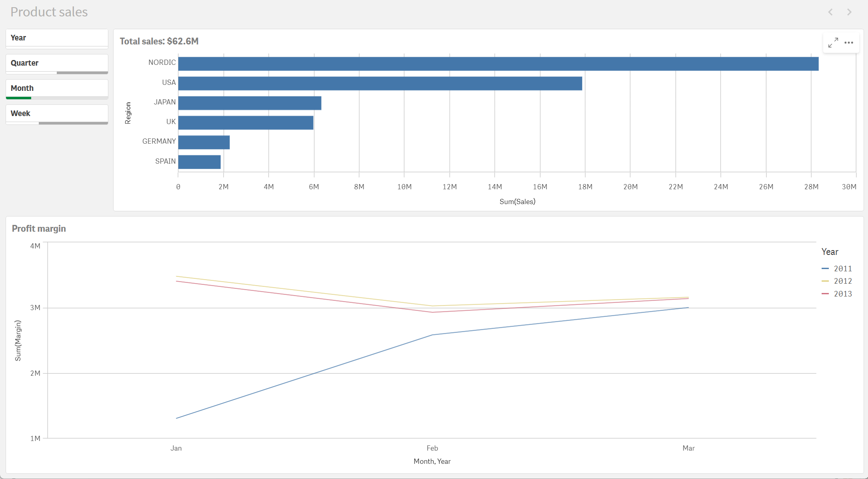This screenshot has width=868, height=479.
Task: Click the Product sales sheet title
Action: click(x=49, y=12)
